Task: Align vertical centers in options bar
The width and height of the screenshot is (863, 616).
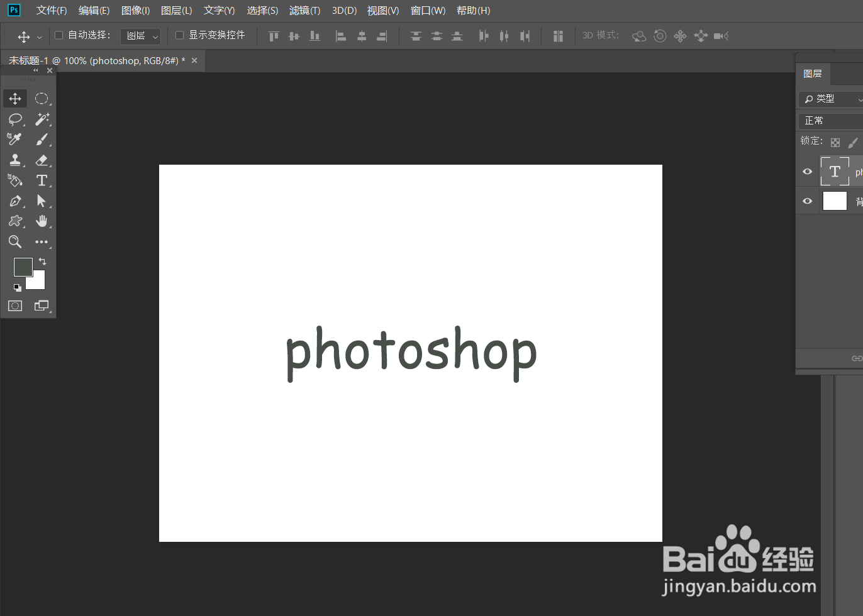Action: [294, 36]
